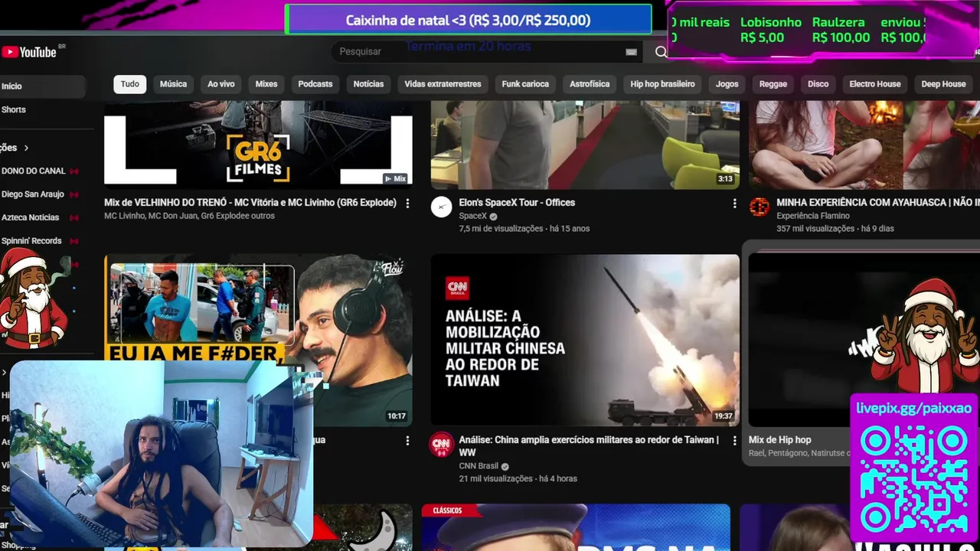Select the Música filter chip
This screenshot has height=551, width=980.
click(x=173, y=84)
